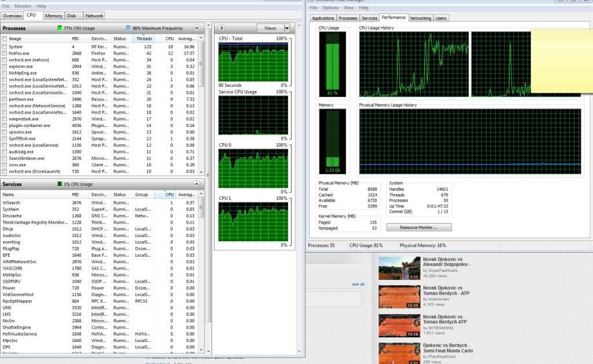Switch to the Networking tab in Task Manager

click(420, 18)
